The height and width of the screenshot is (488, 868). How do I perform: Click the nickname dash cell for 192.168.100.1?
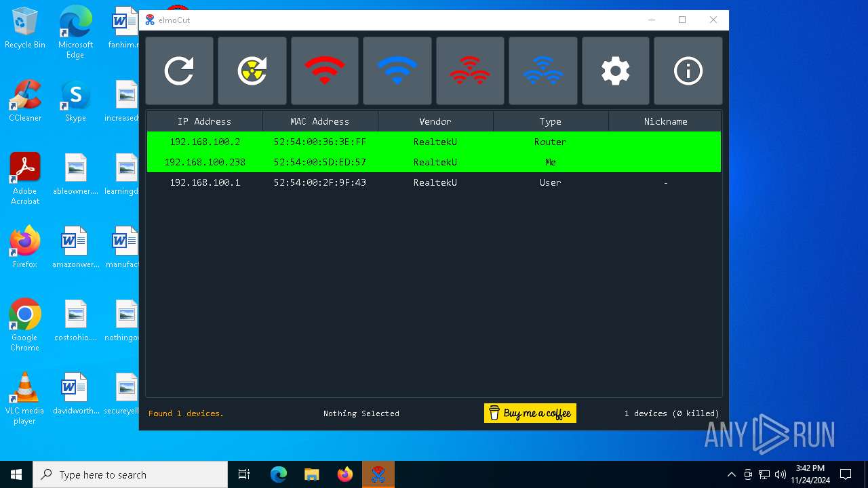click(x=665, y=182)
